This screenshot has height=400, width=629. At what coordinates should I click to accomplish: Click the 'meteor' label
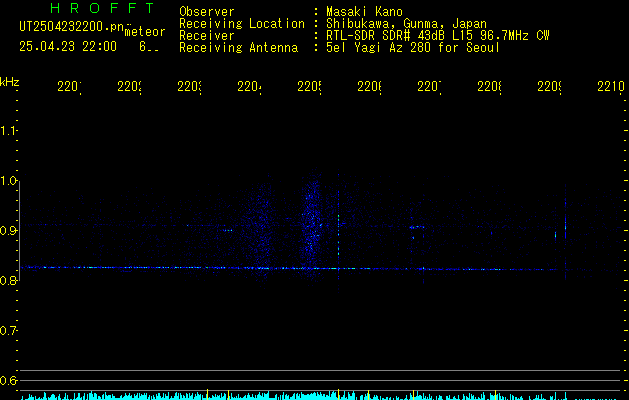click(145, 32)
